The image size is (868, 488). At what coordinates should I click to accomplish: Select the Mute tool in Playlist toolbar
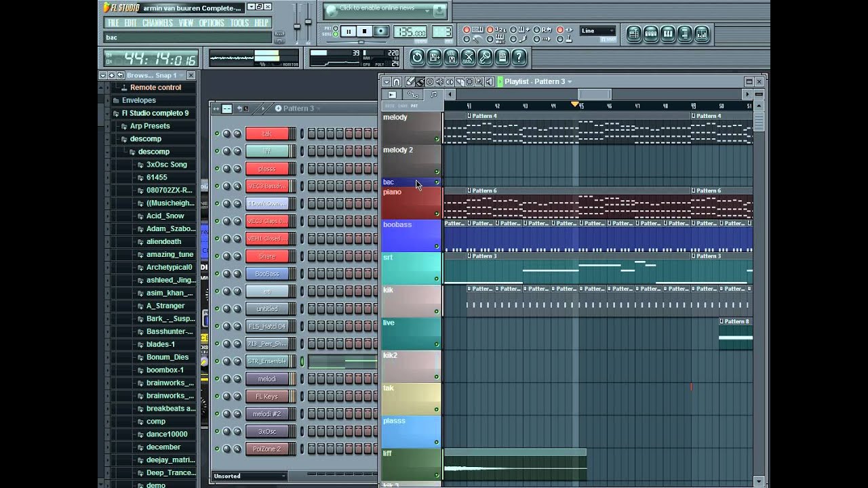click(440, 81)
